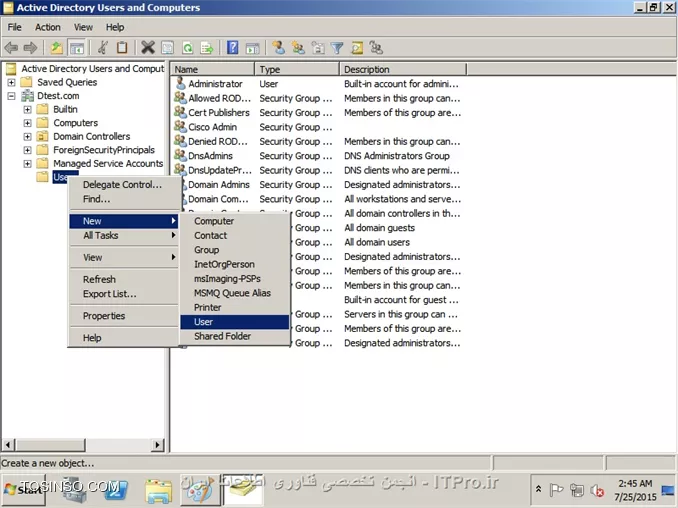The image size is (678, 508).
Task: Create new group via toolbar icon
Action: pos(298,48)
